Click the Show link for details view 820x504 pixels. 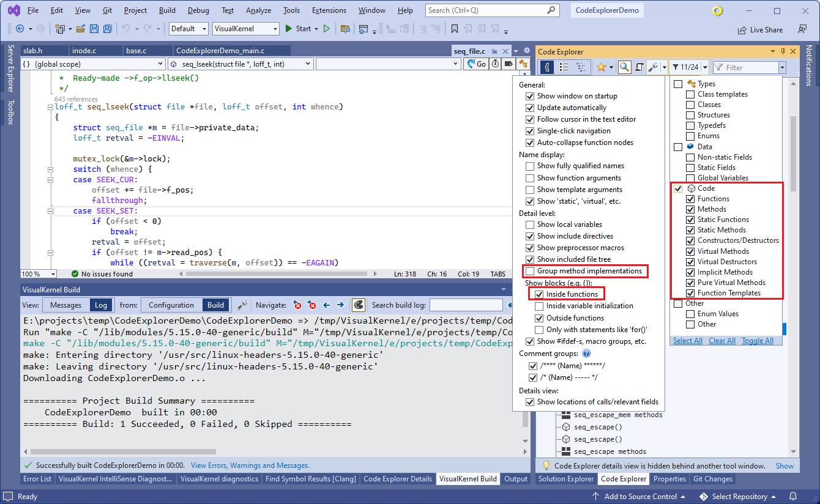click(785, 466)
